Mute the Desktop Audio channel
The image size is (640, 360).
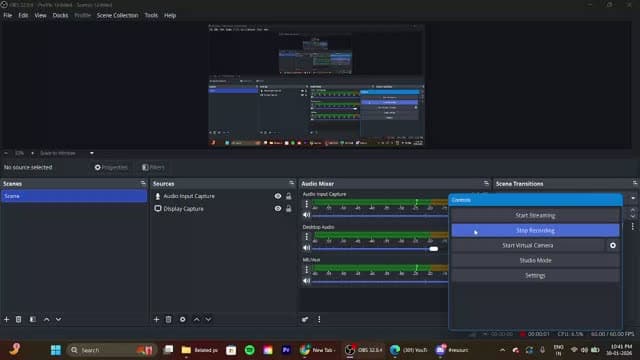[307, 248]
